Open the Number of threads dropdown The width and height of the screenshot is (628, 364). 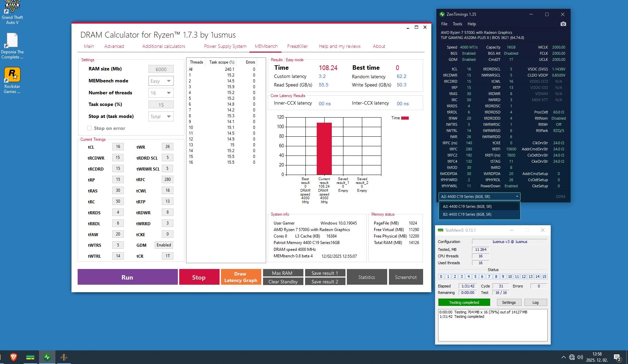pyautogui.click(x=161, y=93)
